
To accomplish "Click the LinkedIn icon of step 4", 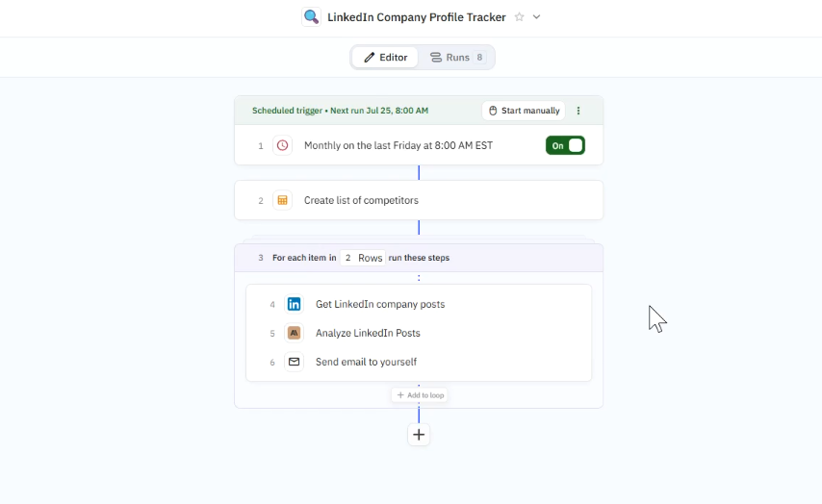I will coord(295,304).
